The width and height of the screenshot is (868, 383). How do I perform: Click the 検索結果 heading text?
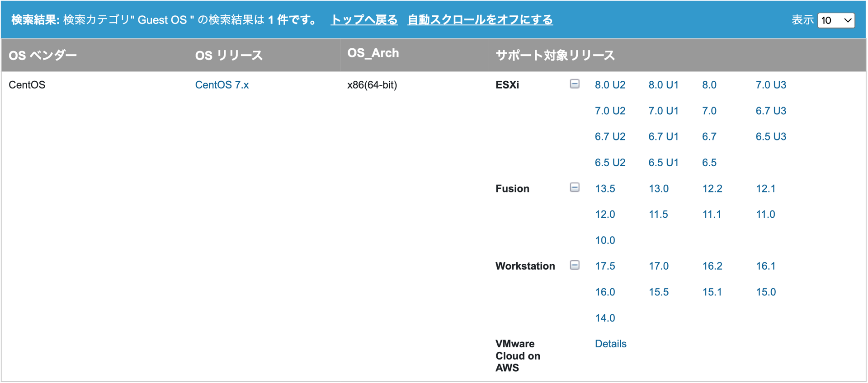pyautogui.click(x=35, y=20)
